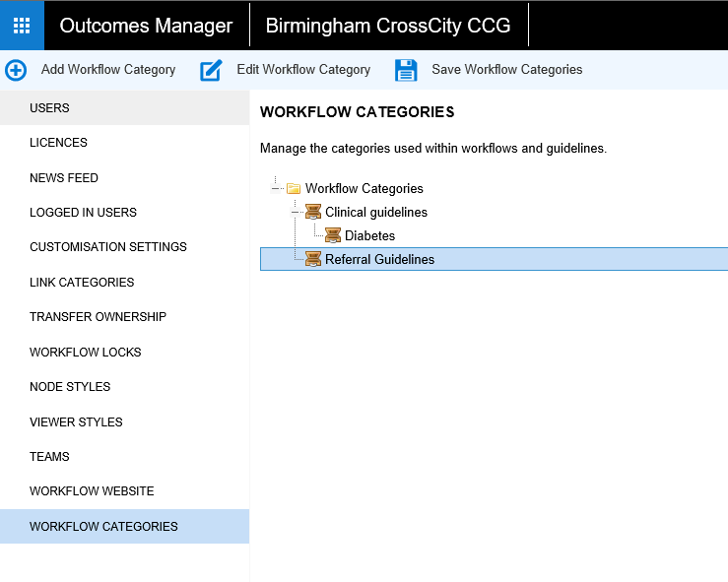Select the Diabetes tree item
The image size is (728, 582).
coord(369,236)
